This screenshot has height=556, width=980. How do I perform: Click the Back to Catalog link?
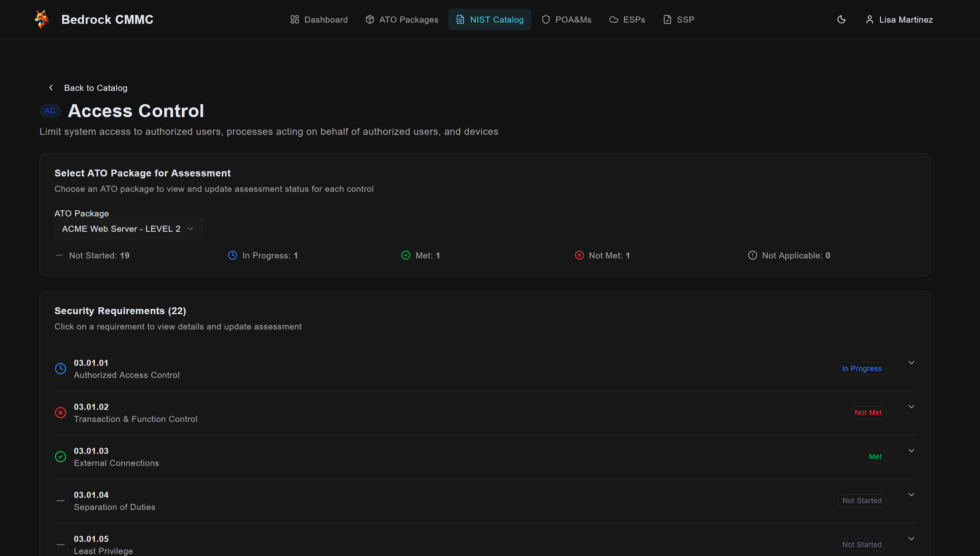click(96, 88)
